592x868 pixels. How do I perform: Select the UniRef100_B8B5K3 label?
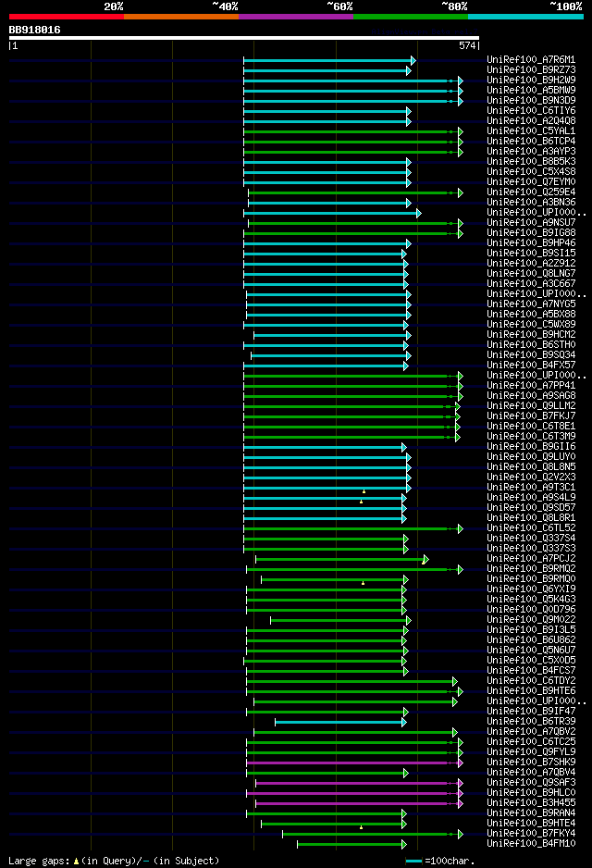(x=531, y=162)
